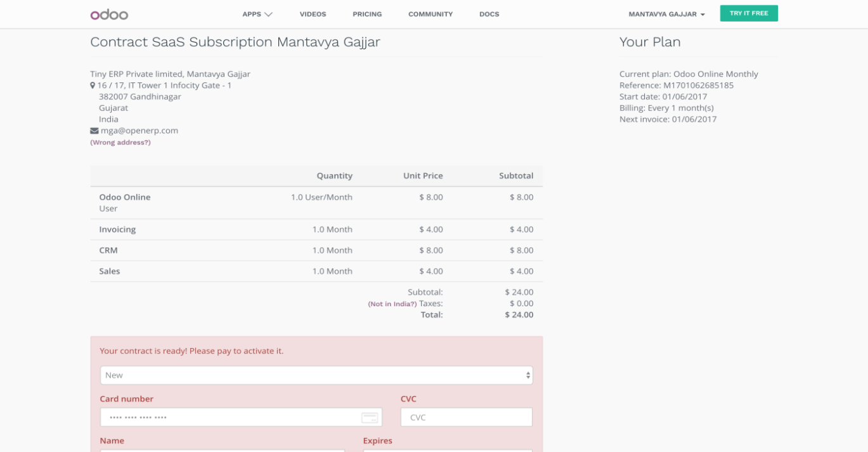Click Billing: Every 1 month(s) text
This screenshot has width=868, height=452.
pos(666,108)
